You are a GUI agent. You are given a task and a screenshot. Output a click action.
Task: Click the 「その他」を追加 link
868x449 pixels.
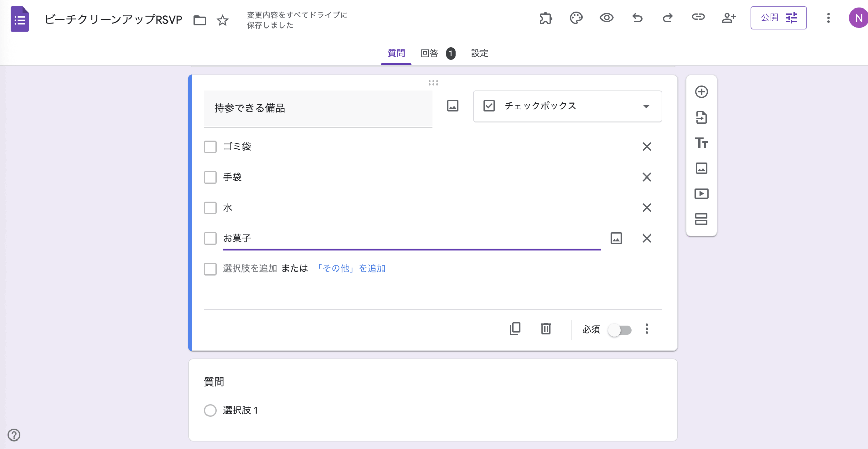pyautogui.click(x=351, y=268)
